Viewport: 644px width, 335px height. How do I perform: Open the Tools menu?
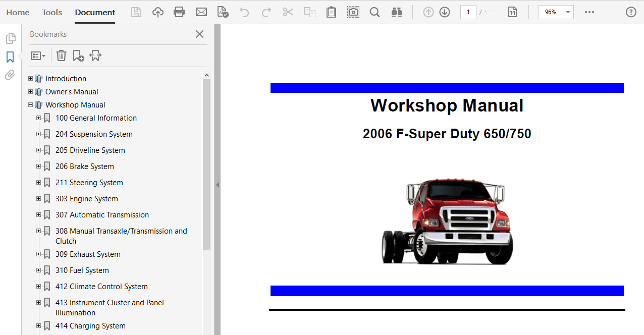[x=51, y=12]
